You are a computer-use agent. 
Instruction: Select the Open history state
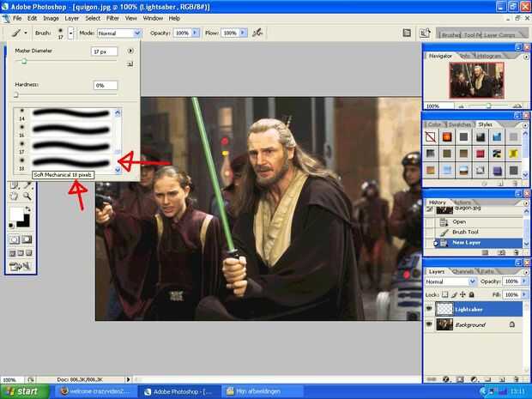pos(479,222)
